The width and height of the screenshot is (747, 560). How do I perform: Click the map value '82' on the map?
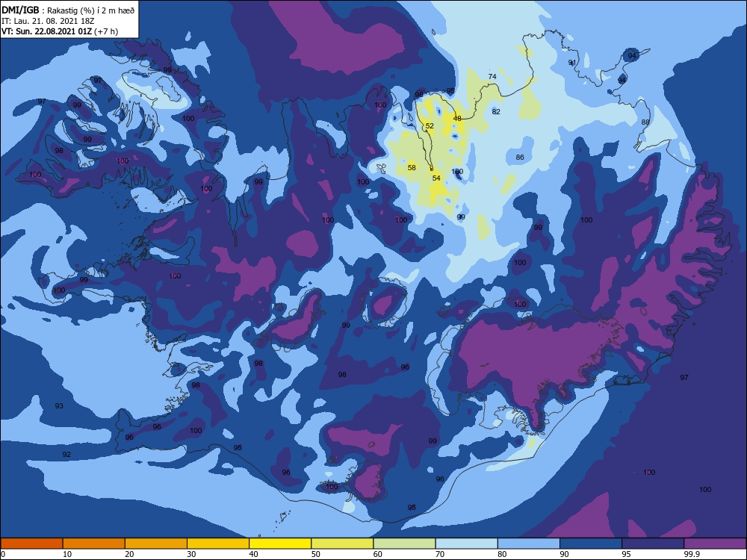click(x=497, y=111)
